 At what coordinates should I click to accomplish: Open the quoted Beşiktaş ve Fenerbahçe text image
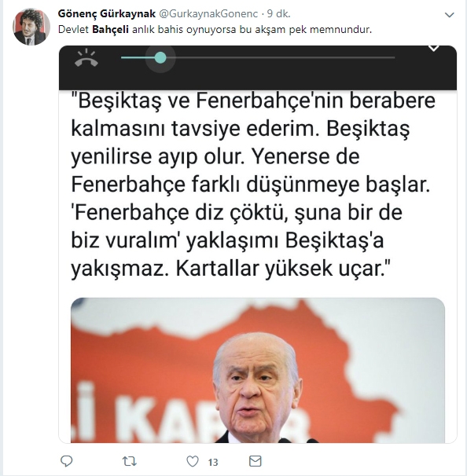[253, 184]
